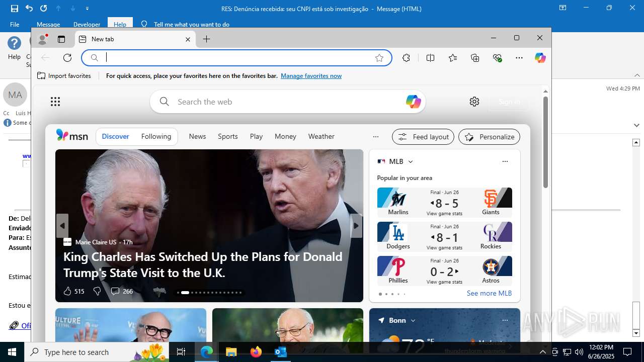
Task: Toggle Edge split screen icon
Action: (430, 58)
